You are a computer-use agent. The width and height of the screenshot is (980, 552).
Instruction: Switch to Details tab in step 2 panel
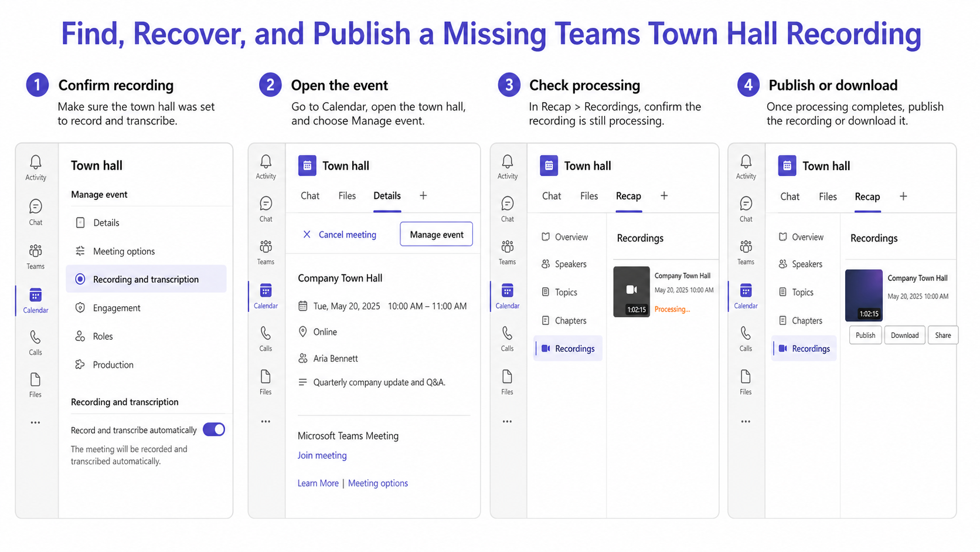(x=387, y=196)
